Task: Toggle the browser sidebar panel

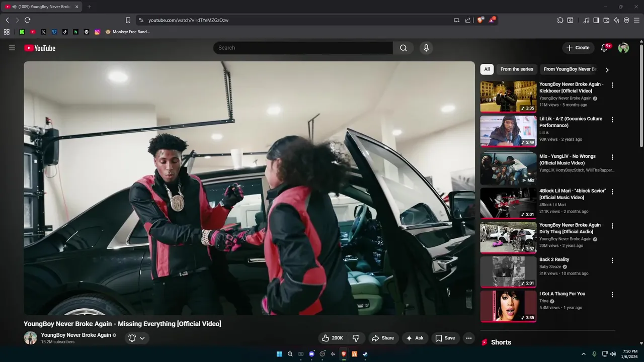Action: coord(596,20)
